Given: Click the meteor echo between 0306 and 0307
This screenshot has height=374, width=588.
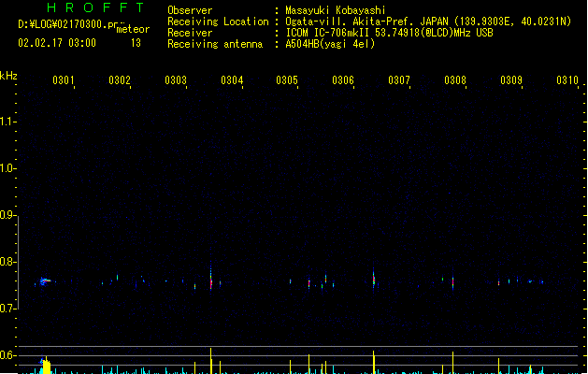Looking at the screenshot, I should pos(374,279).
